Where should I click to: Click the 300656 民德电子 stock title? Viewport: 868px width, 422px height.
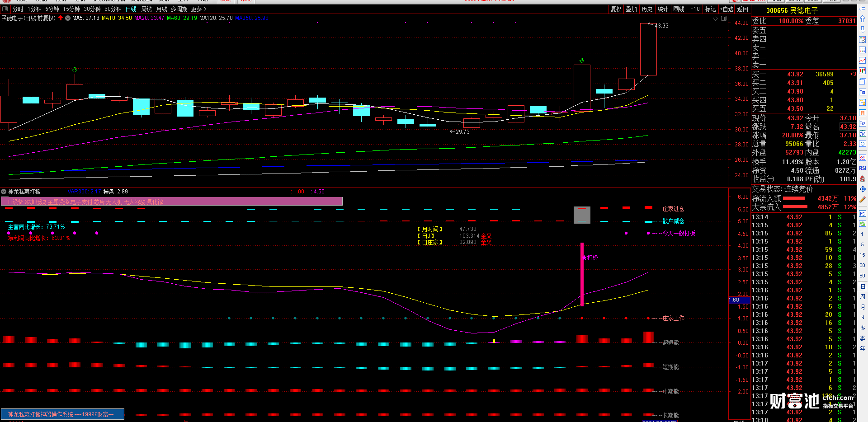pos(793,10)
